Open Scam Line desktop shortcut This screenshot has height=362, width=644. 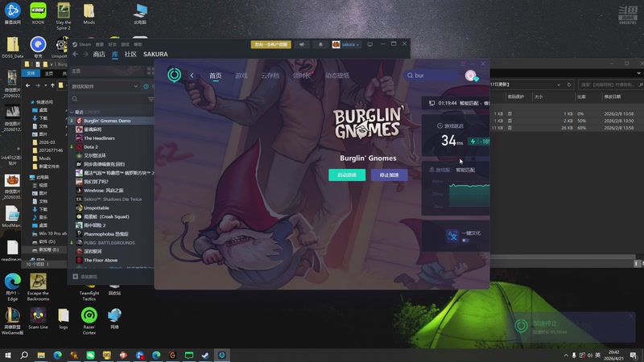(x=38, y=319)
